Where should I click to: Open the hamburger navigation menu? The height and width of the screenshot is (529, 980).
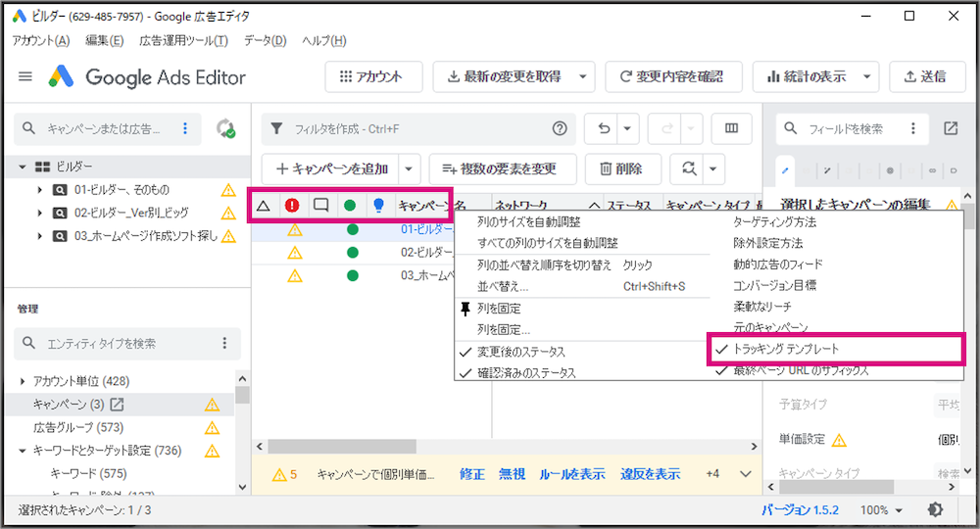click(x=25, y=76)
